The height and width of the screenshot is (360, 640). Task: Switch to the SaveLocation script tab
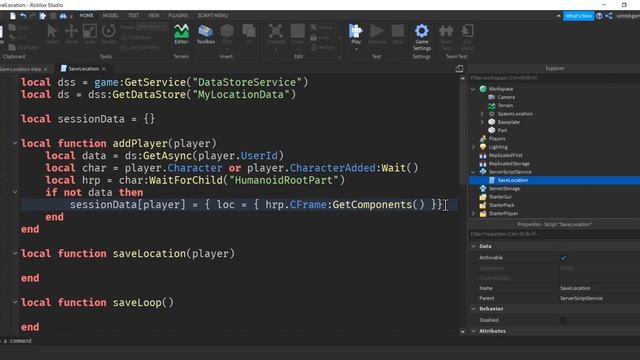pyautogui.click(x=83, y=69)
